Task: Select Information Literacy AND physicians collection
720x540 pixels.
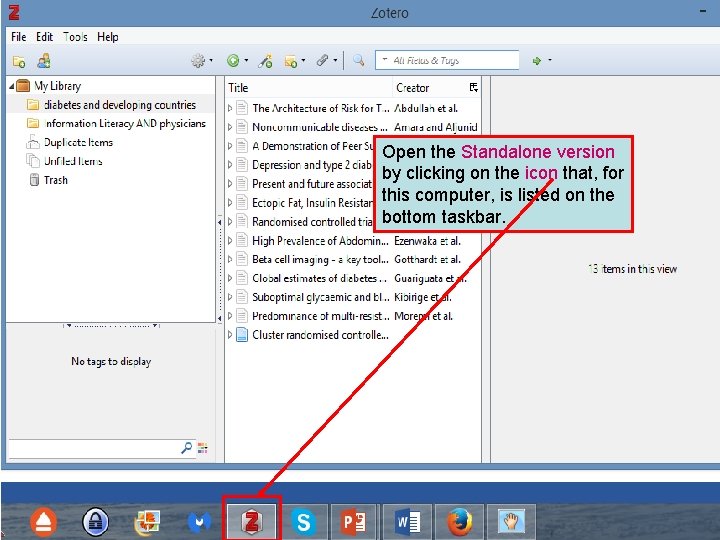Action: (x=124, y=124)
